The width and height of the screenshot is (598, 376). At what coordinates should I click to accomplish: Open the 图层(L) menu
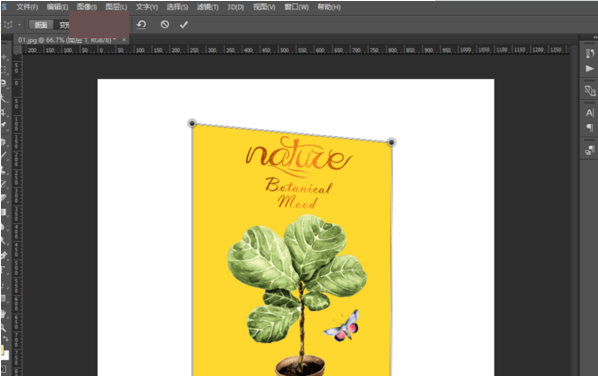(116, 7)
